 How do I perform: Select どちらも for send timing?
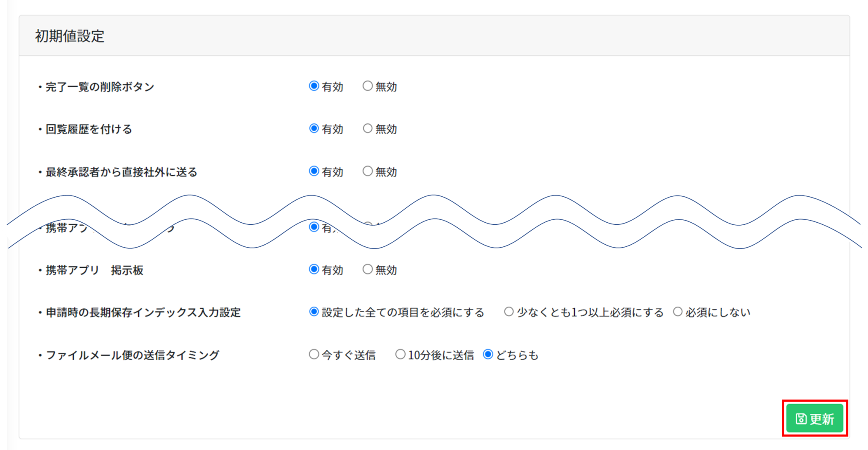[488, 354]
